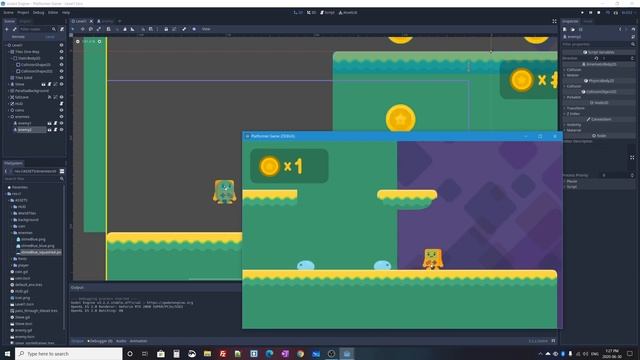Expand the Visibility section in Inspector
Viewport: 640px width, 360px height.
tap(573, 125)
